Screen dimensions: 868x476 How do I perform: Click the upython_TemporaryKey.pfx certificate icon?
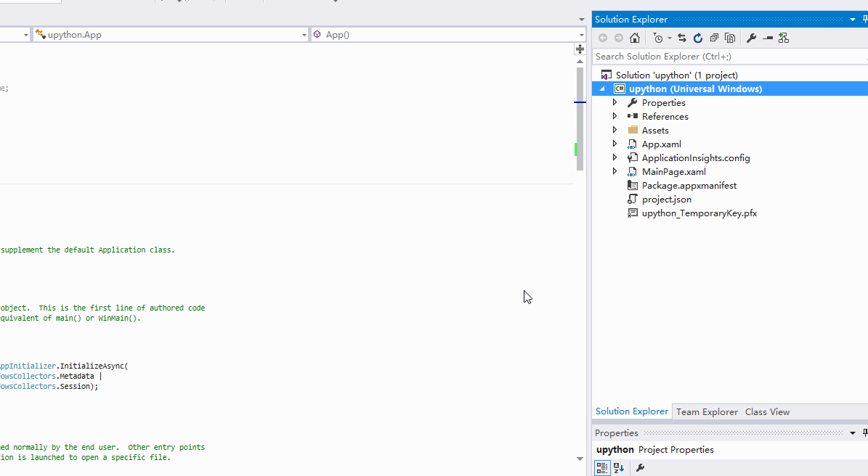[x=633, y=213]
